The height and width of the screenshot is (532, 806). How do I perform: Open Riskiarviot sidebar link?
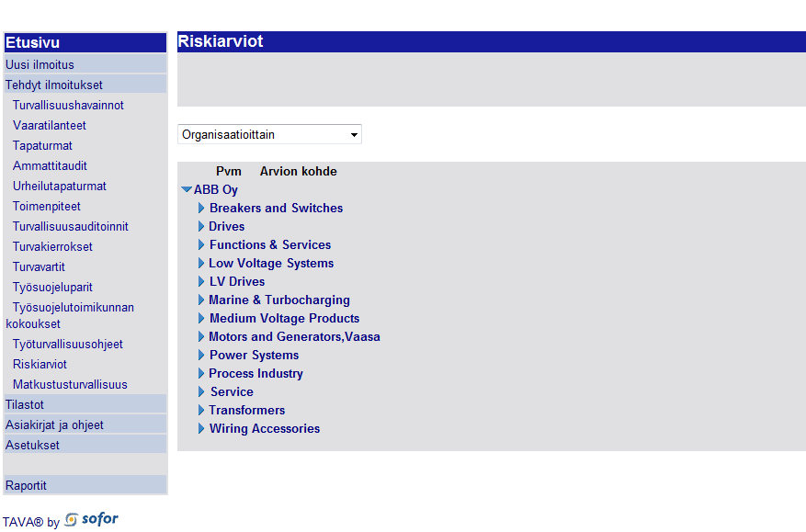point(40,365)
